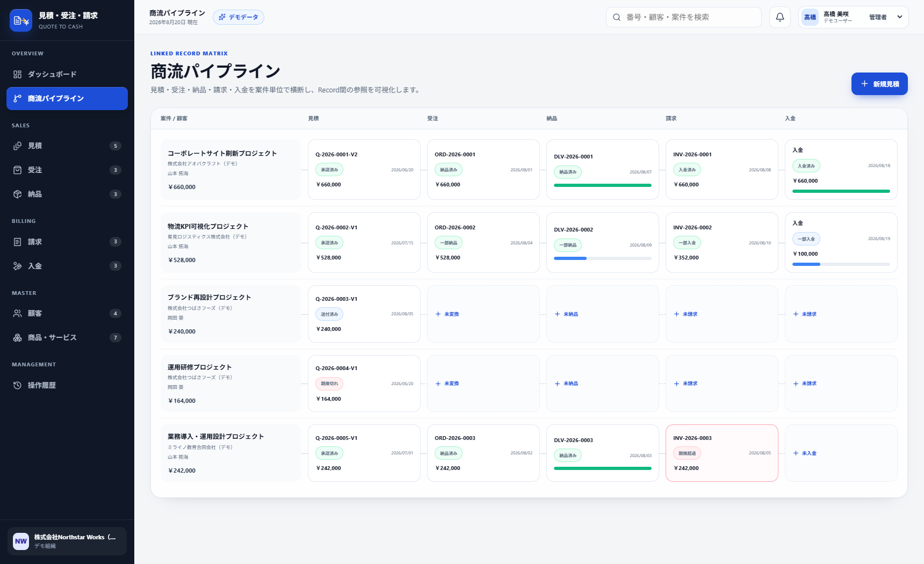Click 未変換 link for ブランド再設計プロジェクト
The width and height of the screenshot is (924, 564).
(447, 314)
